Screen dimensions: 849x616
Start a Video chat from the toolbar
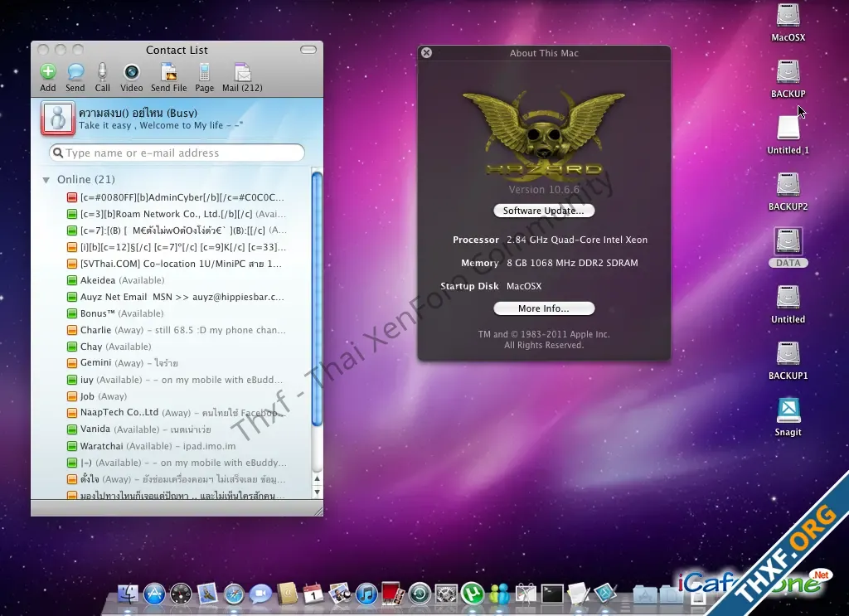pos(132,72)
